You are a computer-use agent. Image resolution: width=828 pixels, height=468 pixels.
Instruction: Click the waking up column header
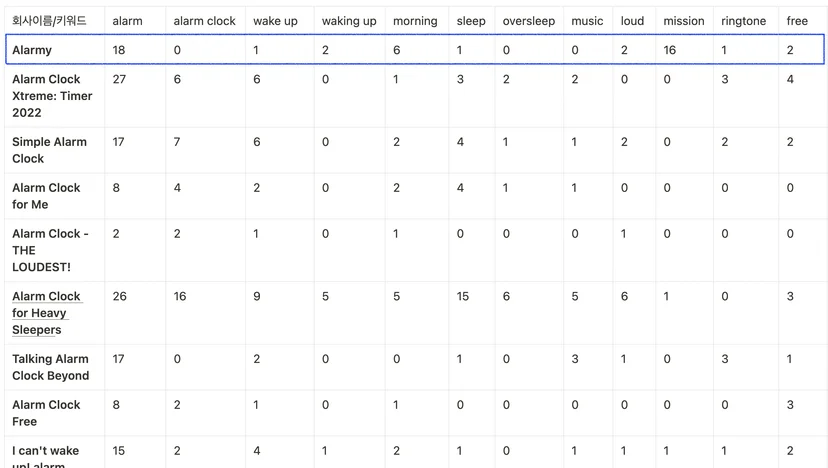coord(350,21)
